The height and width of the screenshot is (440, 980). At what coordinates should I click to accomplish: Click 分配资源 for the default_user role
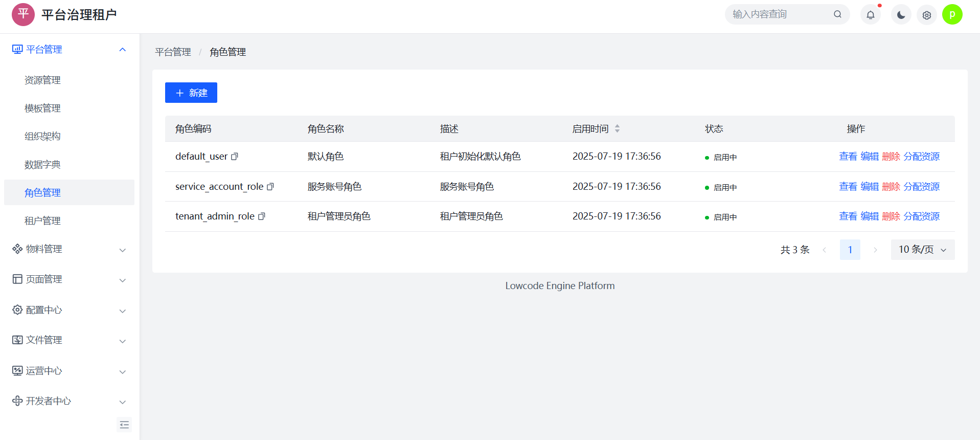[x=921, y=157]
